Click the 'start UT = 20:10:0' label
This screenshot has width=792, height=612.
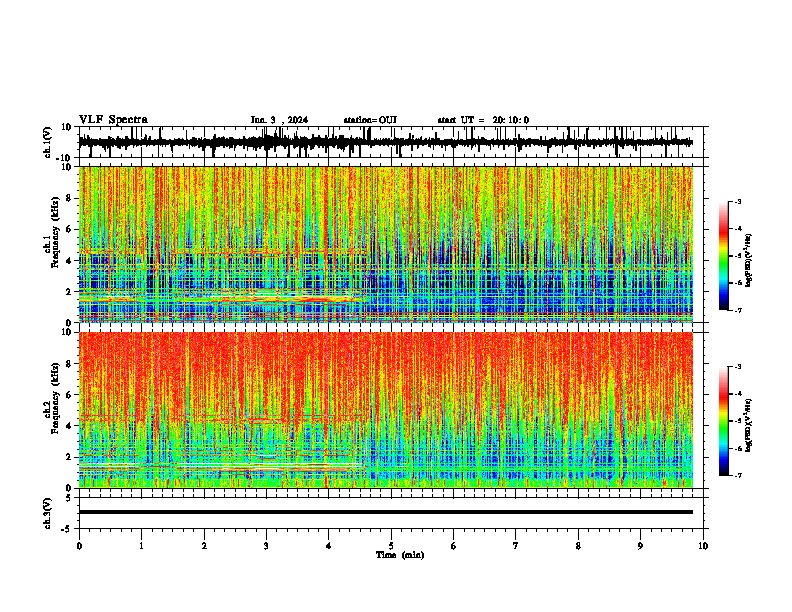pos(483,120)
